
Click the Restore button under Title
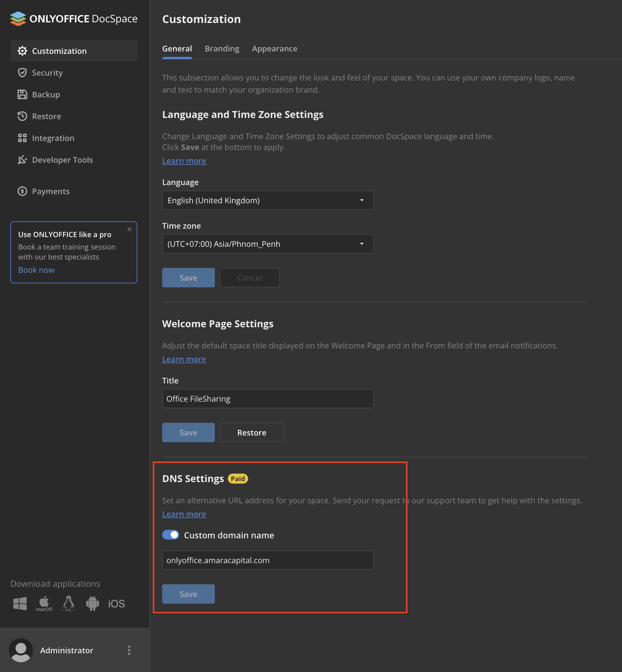pos(252,432)
